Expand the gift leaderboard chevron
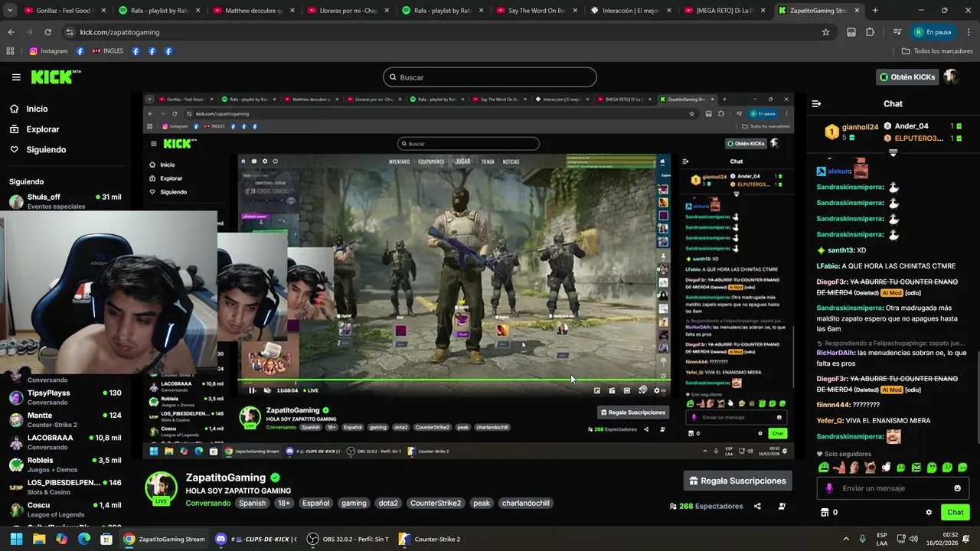This screenshot has width=980, height=551. pyautogui.click(x=893, y=153)
